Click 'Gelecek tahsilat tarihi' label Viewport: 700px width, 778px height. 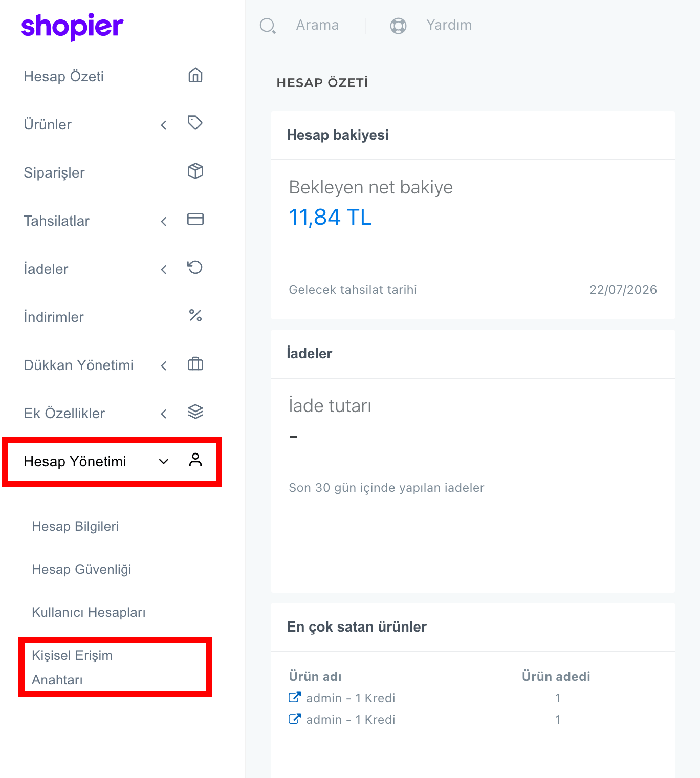coord(353,290)
